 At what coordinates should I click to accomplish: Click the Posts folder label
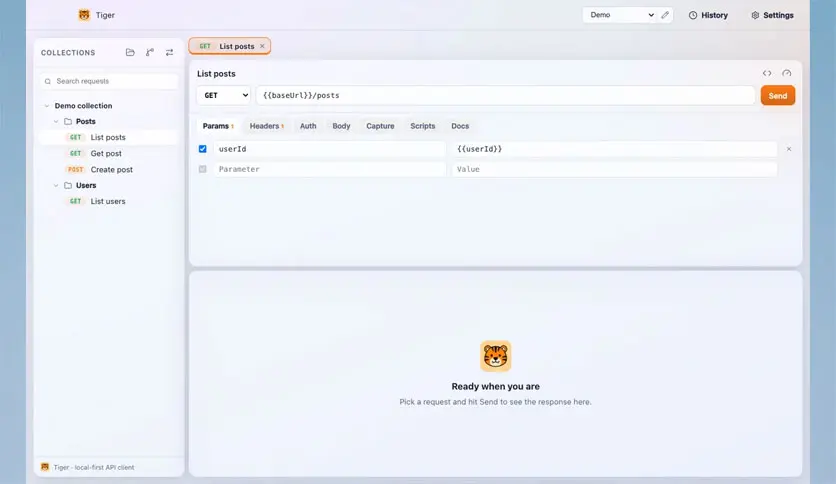coord(85,122)
